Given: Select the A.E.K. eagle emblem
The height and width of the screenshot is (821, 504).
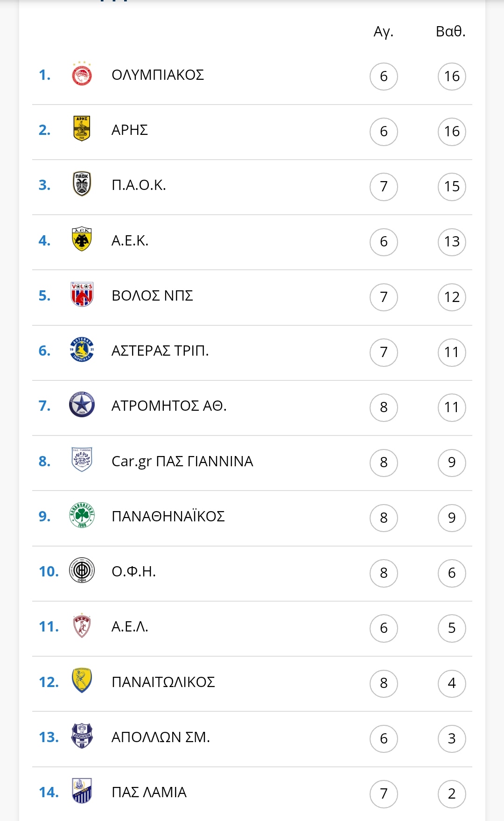Looking at the screenshot, I should (x=82, y=239).
